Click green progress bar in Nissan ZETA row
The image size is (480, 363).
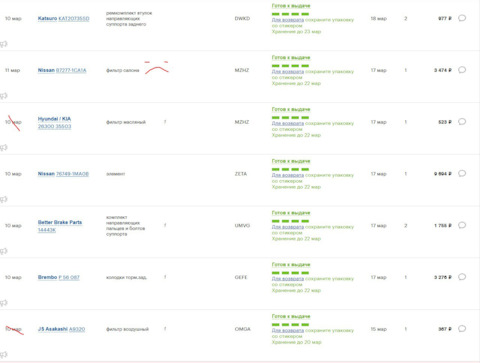pos(290,169)
